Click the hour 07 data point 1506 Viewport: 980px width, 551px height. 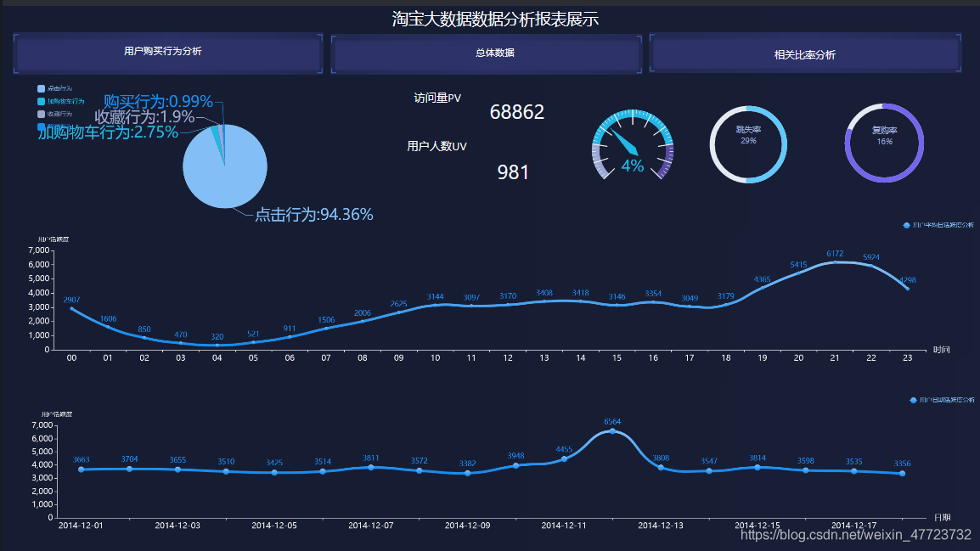coord(326,328)
